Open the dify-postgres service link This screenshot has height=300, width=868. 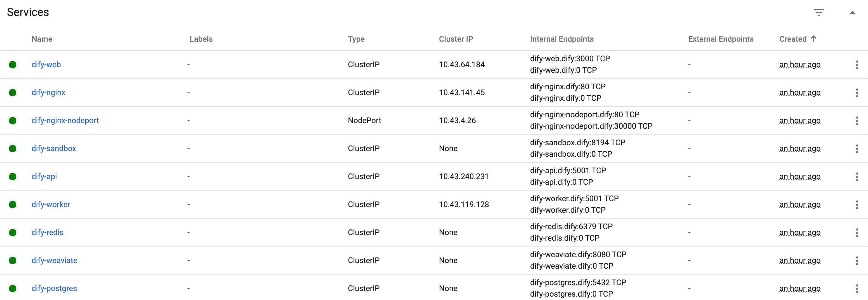pos(54,289)
